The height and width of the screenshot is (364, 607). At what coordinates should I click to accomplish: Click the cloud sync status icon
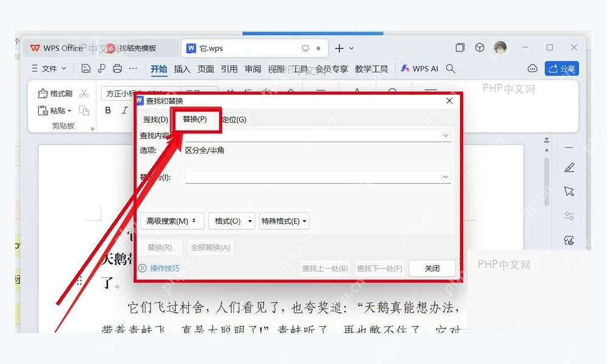(532, 69)
